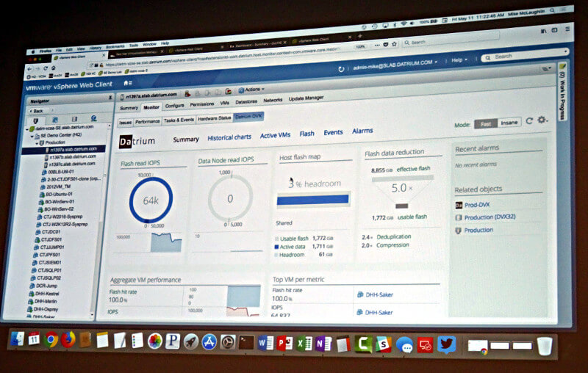Click the Back button in Navigator

point(36,111)
